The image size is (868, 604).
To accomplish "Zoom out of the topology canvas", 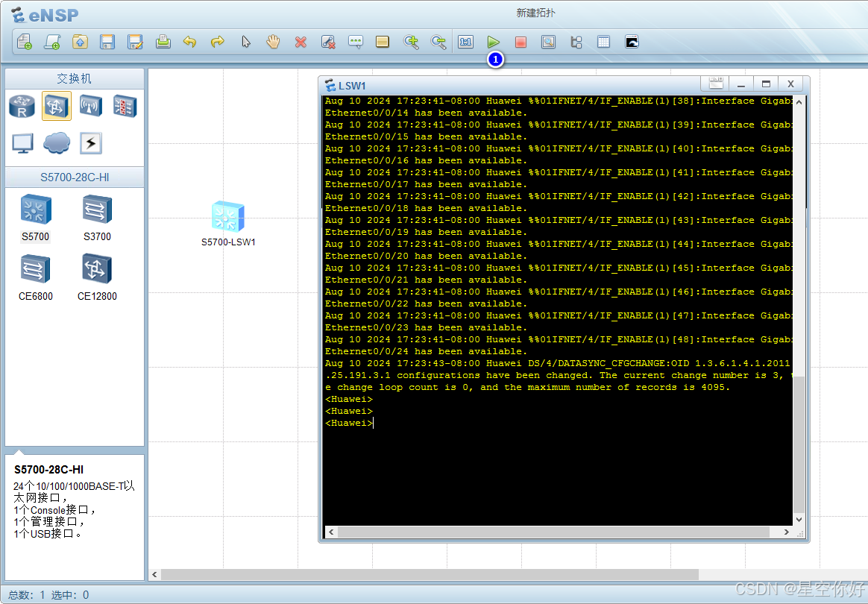I will pyautogui.click(x=438, y=42).
